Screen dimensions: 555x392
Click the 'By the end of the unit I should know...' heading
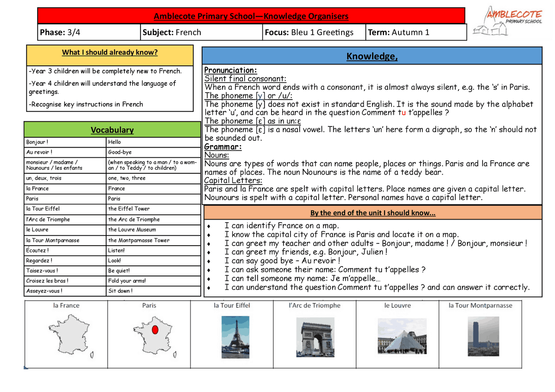coord(372,213)
